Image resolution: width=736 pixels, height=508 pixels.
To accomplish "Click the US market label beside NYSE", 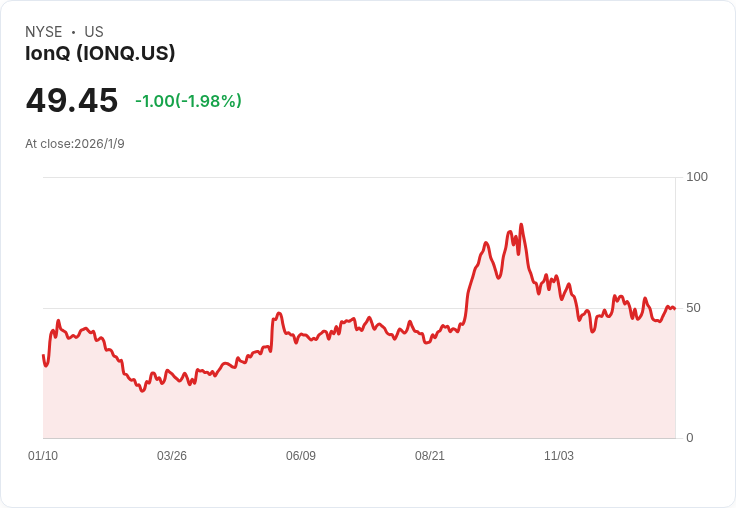I will [94, 32].
